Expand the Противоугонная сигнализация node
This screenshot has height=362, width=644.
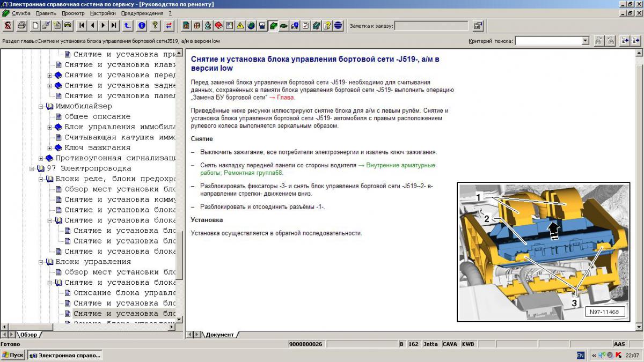pos(41,158)
